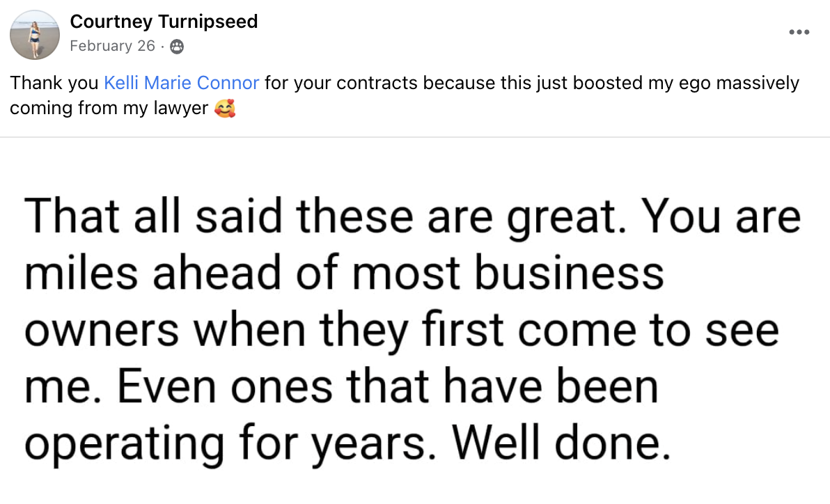Click the "Thank you" caption opening words
Viewport: 830px width, 504px height.
[54, 84]
